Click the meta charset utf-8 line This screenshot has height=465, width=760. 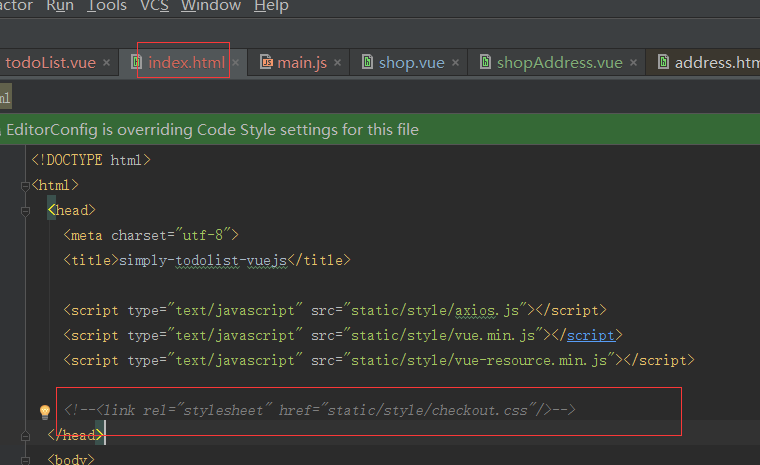click(x=151, y=235)
